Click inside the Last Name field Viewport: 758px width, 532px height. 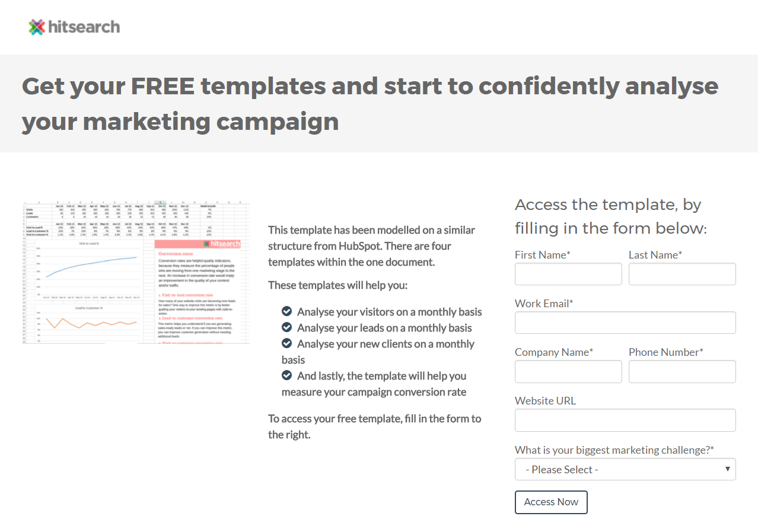click(681, 273)
